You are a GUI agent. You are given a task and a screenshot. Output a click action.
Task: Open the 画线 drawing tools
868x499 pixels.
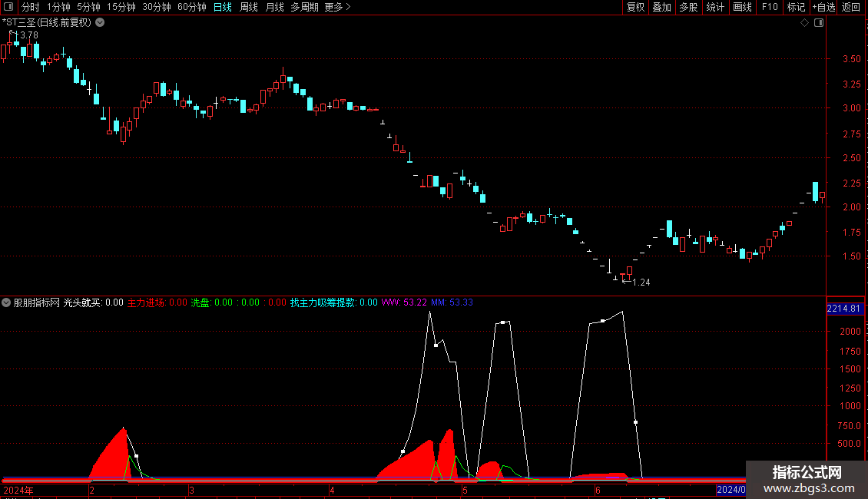(x=742, y=7)
